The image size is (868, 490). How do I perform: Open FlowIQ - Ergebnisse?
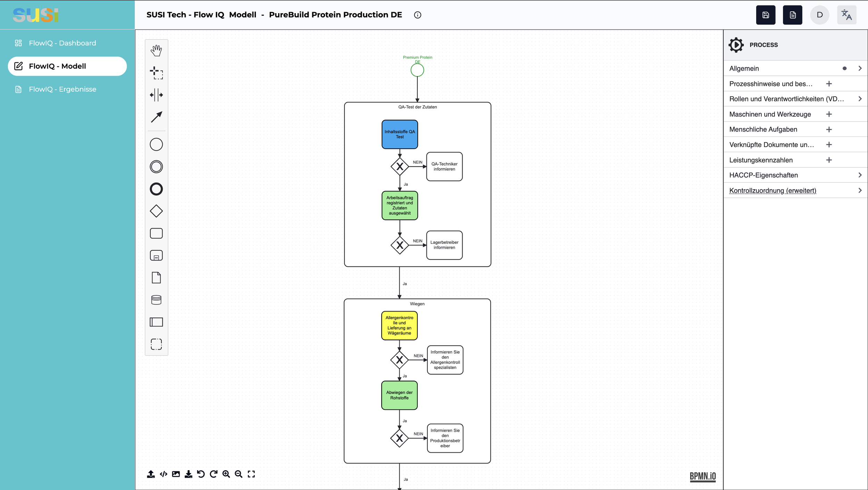[x=62, y=89]
